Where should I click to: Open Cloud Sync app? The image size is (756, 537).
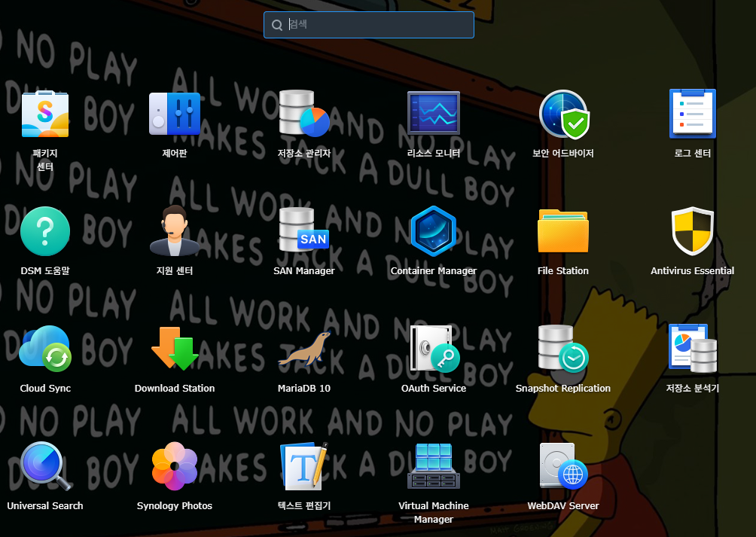(x=45, y=349)
